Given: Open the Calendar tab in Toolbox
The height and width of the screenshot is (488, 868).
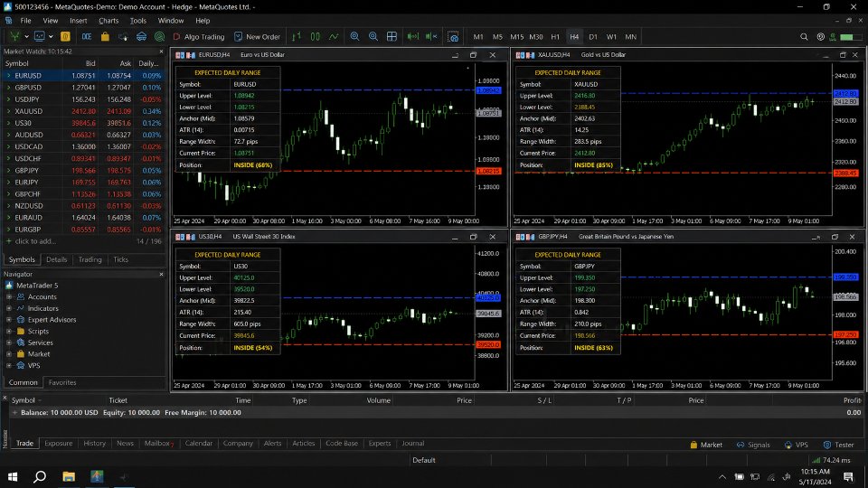Looking at the screenshot, I should tap(199, 443).
